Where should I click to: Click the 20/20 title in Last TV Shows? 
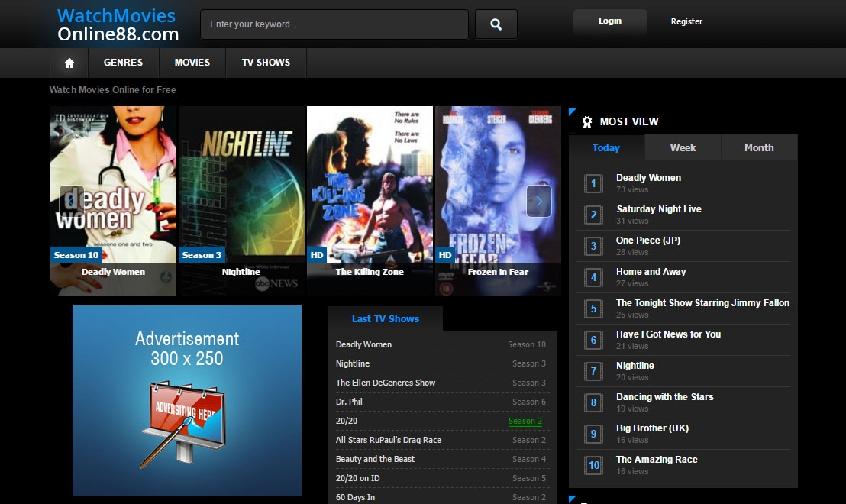click(x=347, y=421)
